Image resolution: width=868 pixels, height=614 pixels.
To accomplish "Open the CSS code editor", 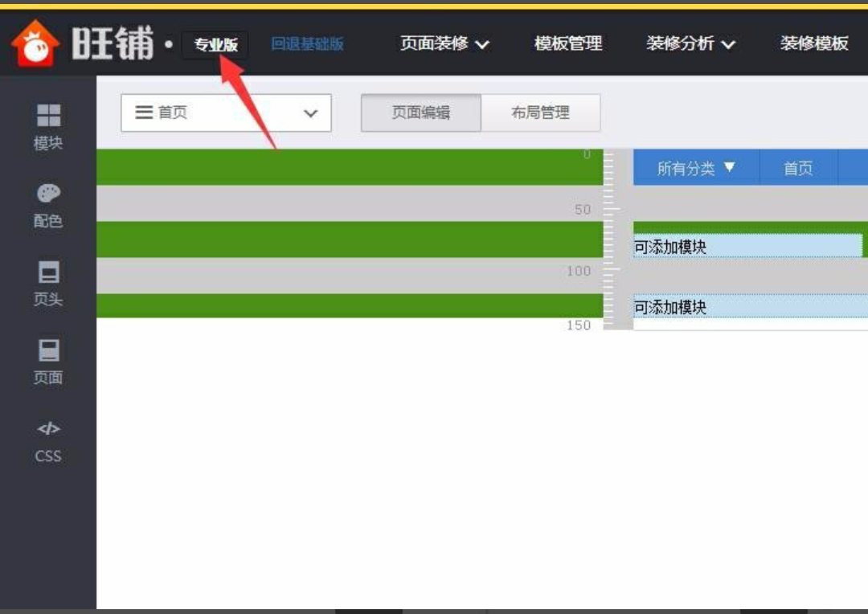I will [x=48, y=442].
